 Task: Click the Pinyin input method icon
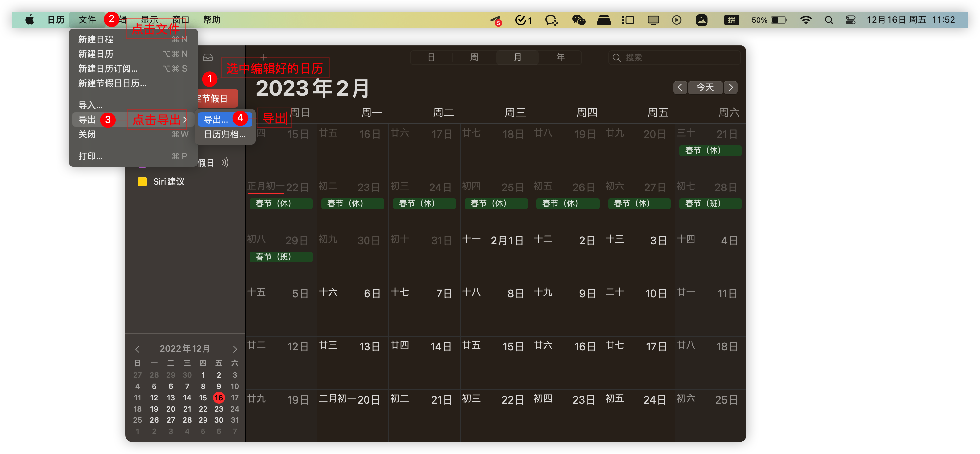coord(731,20)
